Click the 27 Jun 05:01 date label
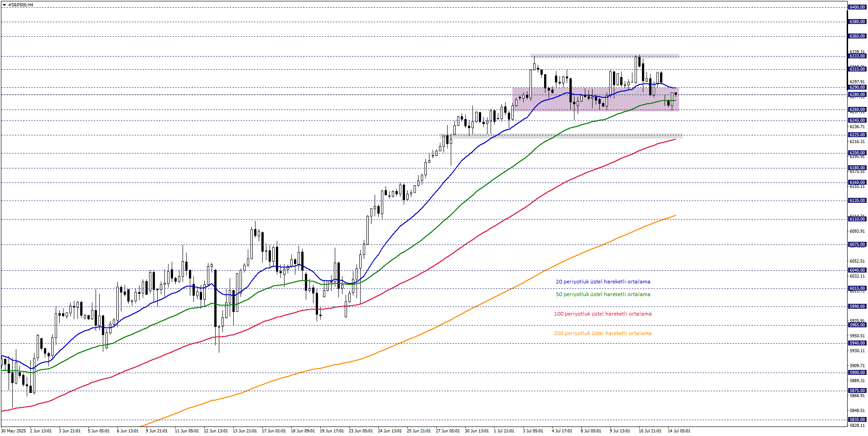Screen dimensions: 868x436 448,431
